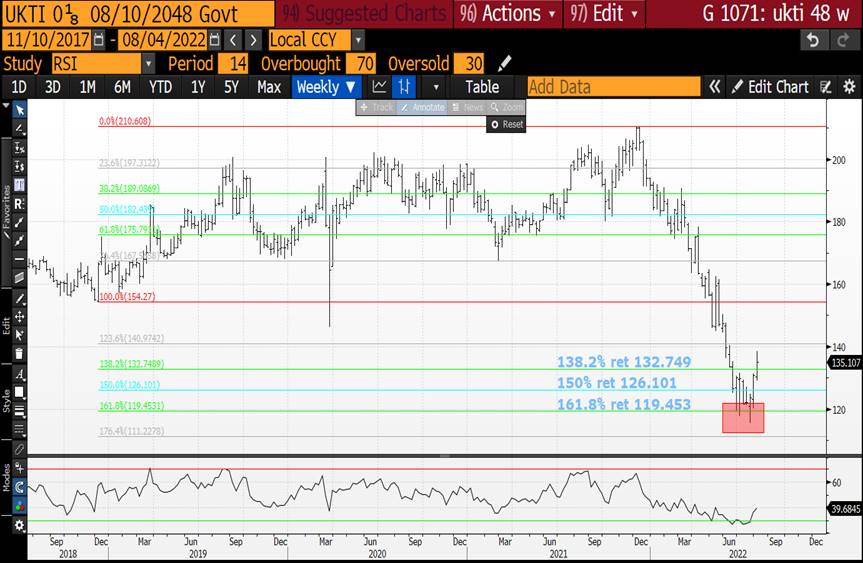Collapse panel with double left chevron
The image size is (863, 563).
[x=714, y=87]
